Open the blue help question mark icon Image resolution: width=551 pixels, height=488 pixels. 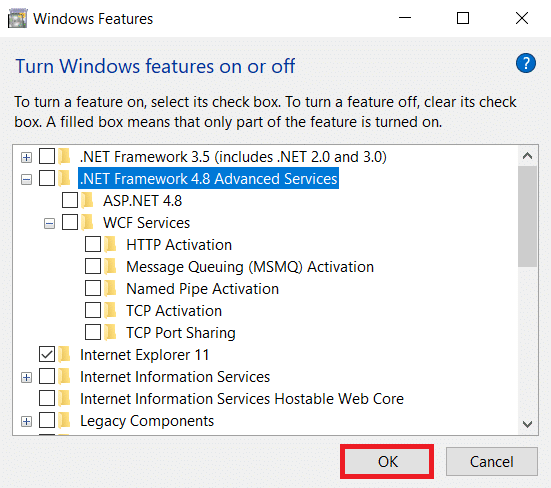click(x=525, y=64)
